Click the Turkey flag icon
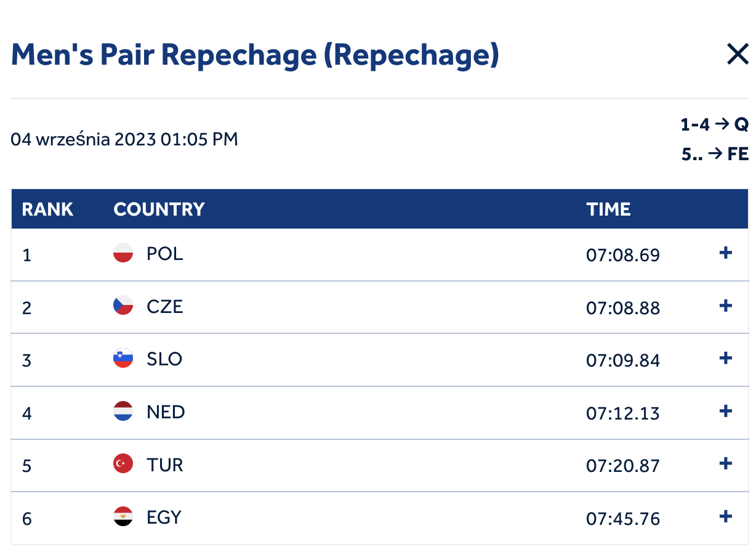Screen dimensions: 756x552 (123, 464)
